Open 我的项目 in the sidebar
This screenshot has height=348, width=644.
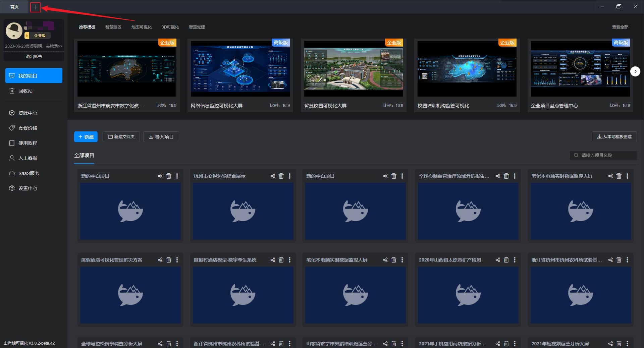coord(34,76)
